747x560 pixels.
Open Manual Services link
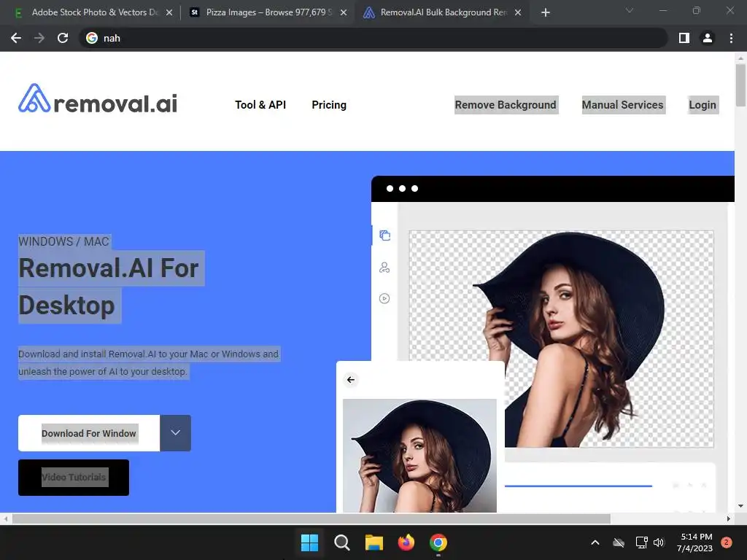point(623,105)
